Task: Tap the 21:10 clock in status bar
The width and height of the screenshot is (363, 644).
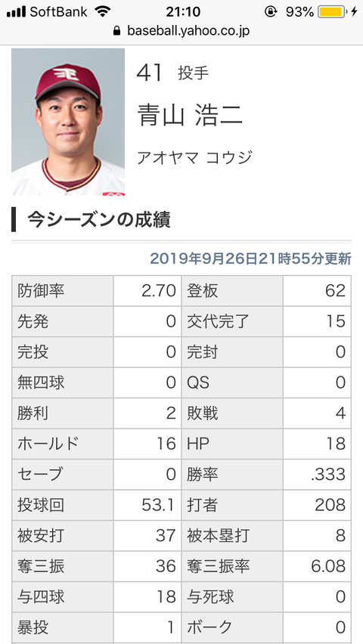Action: [x=183, y=12]
